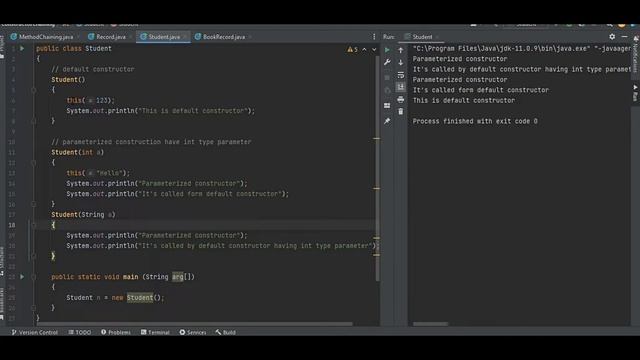Clear console with trash icon
640x360 pixels.
(x=400, y=111)
